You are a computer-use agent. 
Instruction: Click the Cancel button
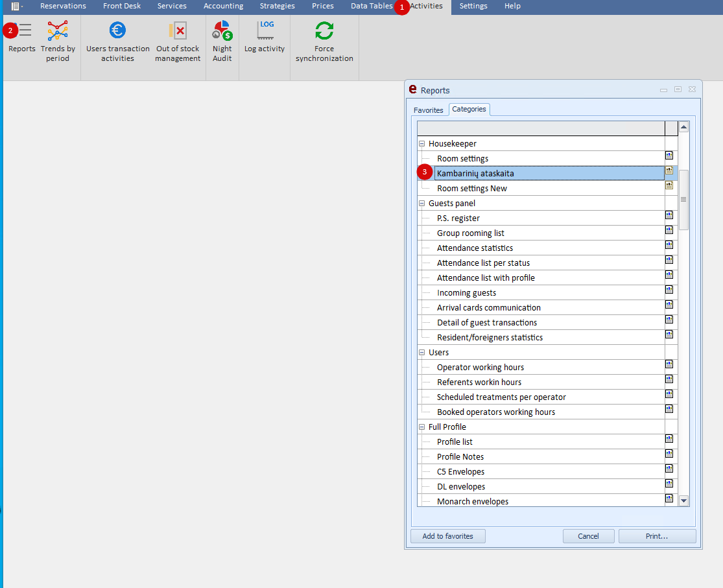click(588, 536)
